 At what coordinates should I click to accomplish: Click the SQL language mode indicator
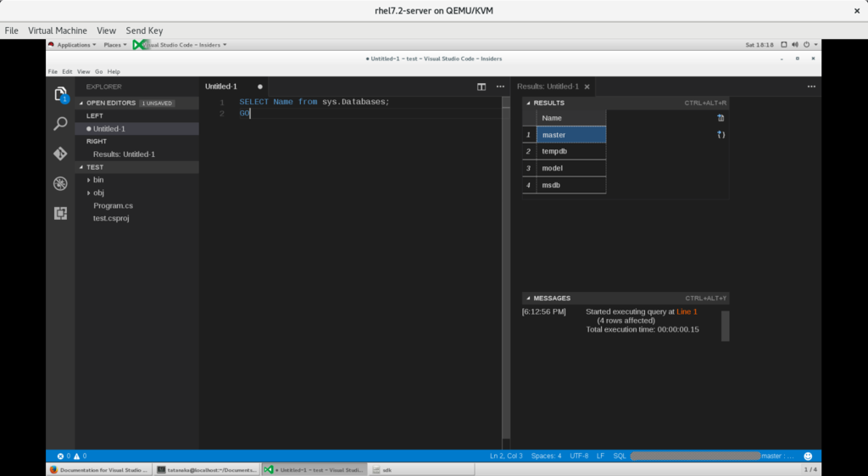coord(620,456)
